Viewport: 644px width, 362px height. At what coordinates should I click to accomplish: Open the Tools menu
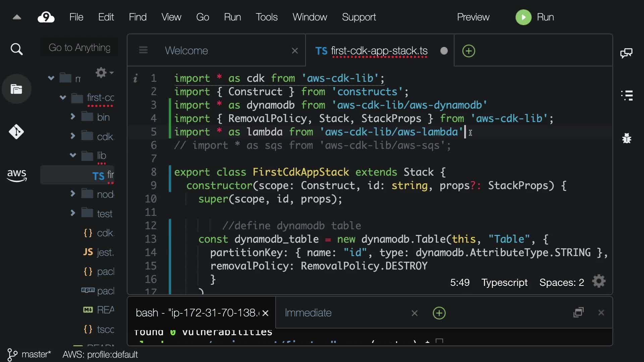pos(267,17)
